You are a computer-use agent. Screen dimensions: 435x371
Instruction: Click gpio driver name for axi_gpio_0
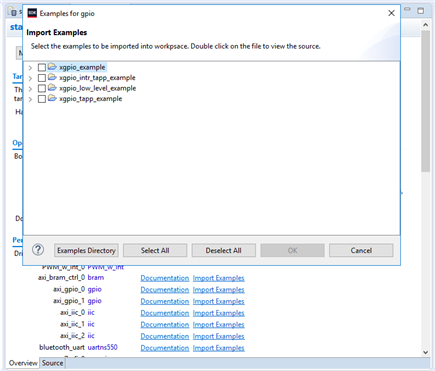(95, 289)
